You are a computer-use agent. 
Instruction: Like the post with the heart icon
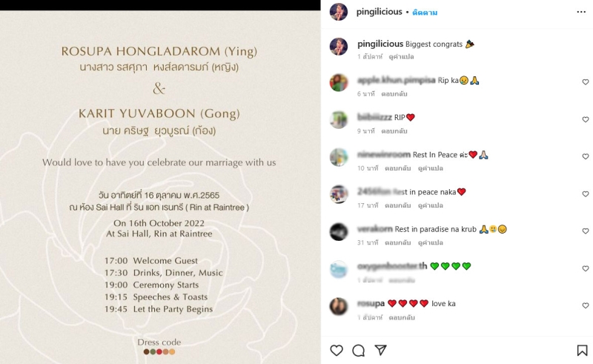337,351
